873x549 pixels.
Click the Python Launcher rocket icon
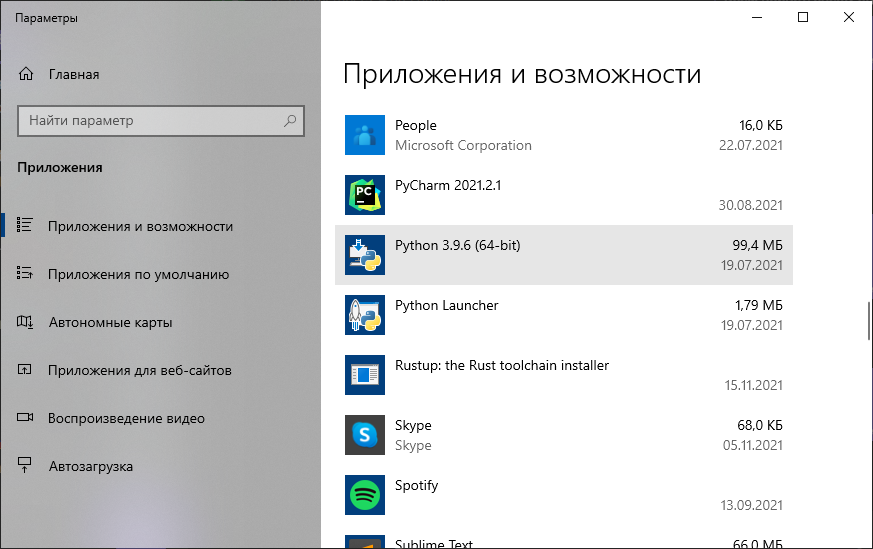(x=365, y=315)
